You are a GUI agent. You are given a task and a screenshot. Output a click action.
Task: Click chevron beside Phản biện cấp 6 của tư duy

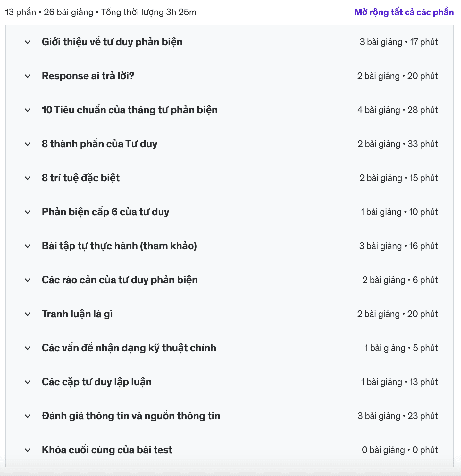pos(28,212)
